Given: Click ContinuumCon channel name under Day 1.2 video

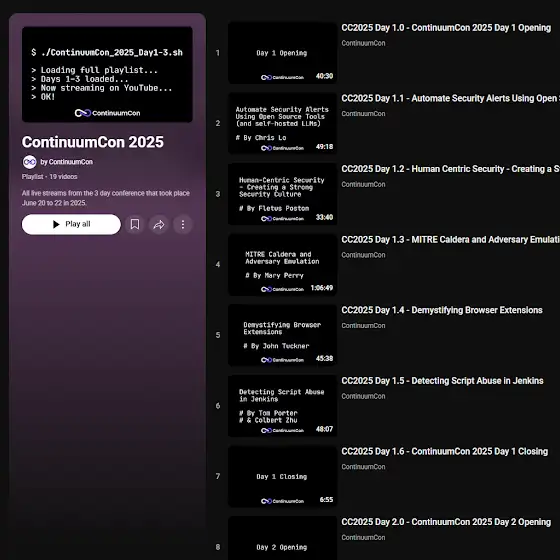Looking at the screenshot, I should pyautogui.click(x=363, y=184).
